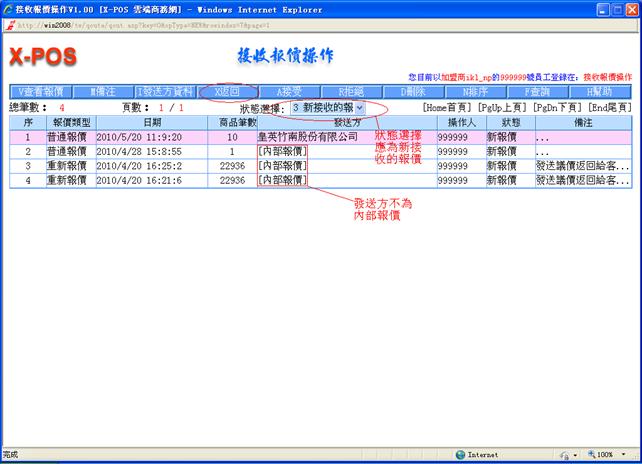Click the V查看報價 toolbar button
Image resolution: width=642 pixels, height=464 pixels.
click(x=41, y=91)
